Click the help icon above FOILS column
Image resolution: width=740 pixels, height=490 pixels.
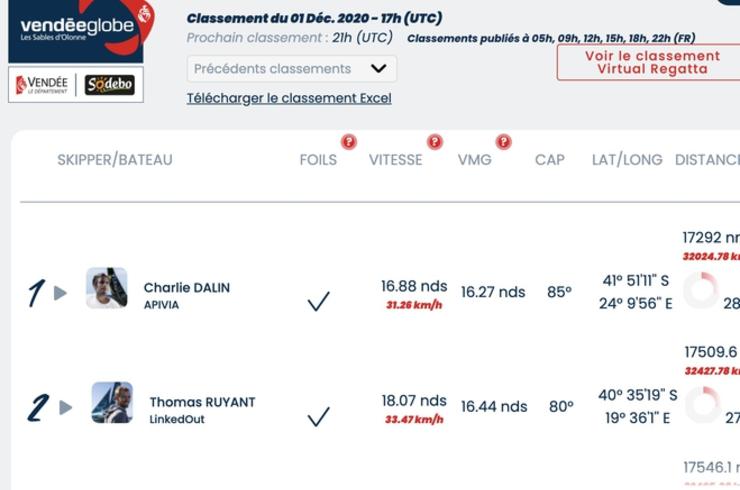(349, 142)
